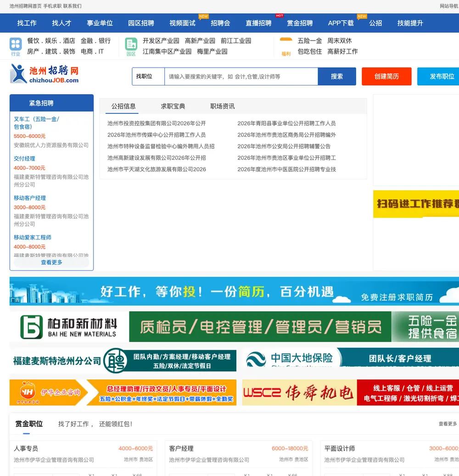Viewport: 459px width, 476px height.
Task: Open the 找职位 search type dropdown
Action: (x=148, y=76)
